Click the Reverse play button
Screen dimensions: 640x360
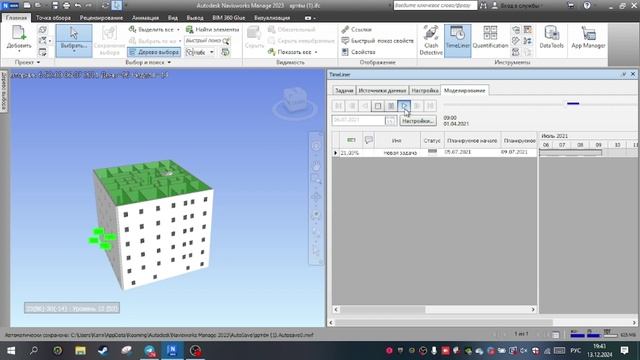(365, 106)
